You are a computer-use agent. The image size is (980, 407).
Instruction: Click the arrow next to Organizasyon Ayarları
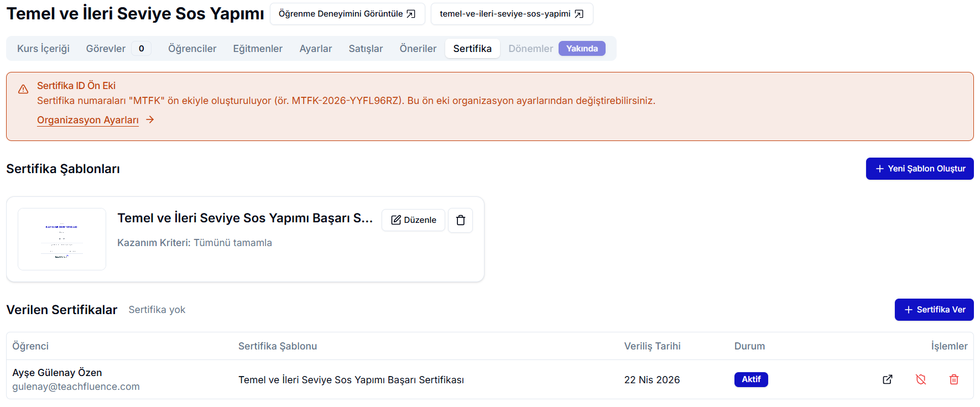[x=150, y=119]
